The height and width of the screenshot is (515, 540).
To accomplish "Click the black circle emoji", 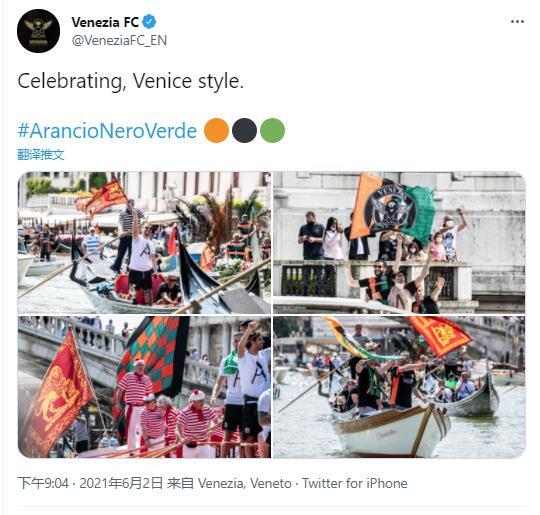I will coord(244,130).
